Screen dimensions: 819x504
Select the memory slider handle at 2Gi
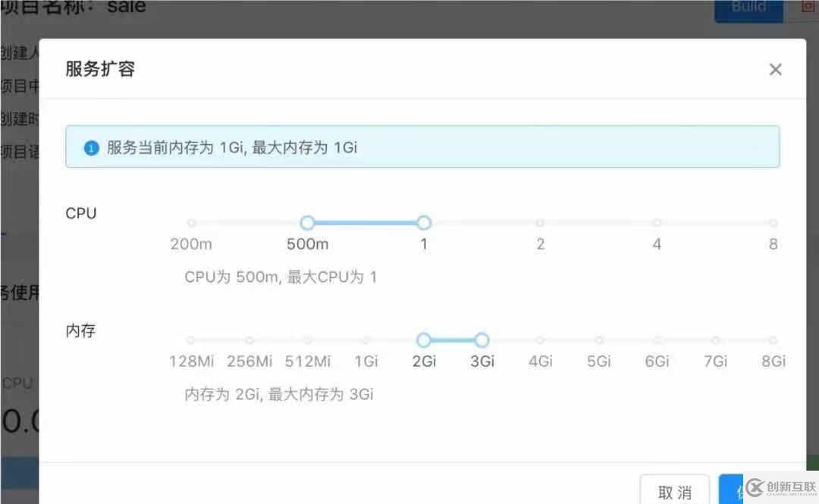(424, 340)
